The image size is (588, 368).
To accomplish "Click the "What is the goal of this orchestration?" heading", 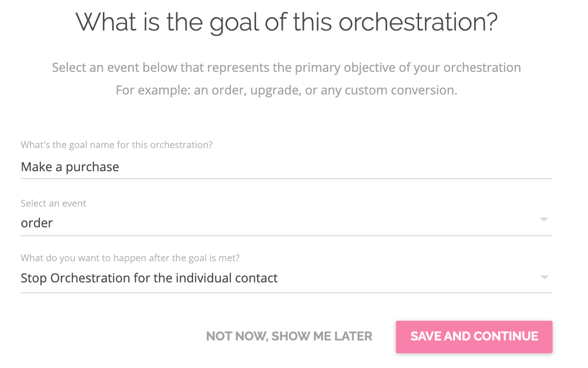I will (286, 23).
